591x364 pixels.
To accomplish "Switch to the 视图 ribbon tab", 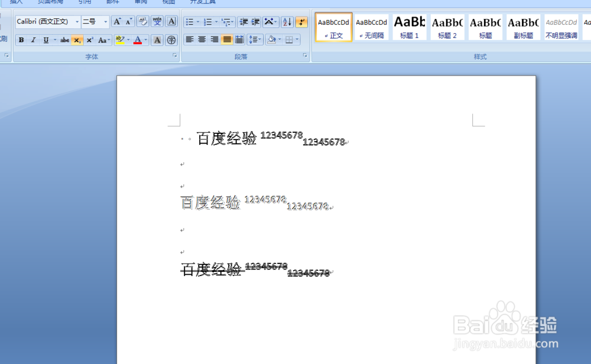I will point(168,2).
